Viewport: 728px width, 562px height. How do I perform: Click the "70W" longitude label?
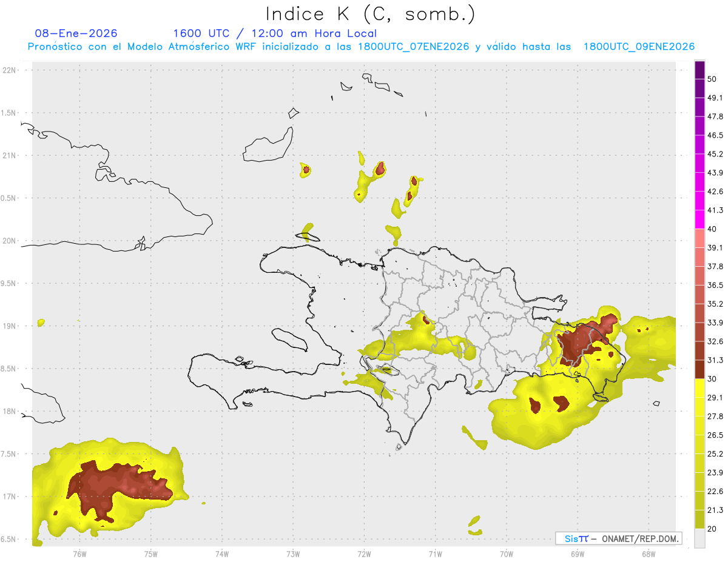[x=506, y=554]
